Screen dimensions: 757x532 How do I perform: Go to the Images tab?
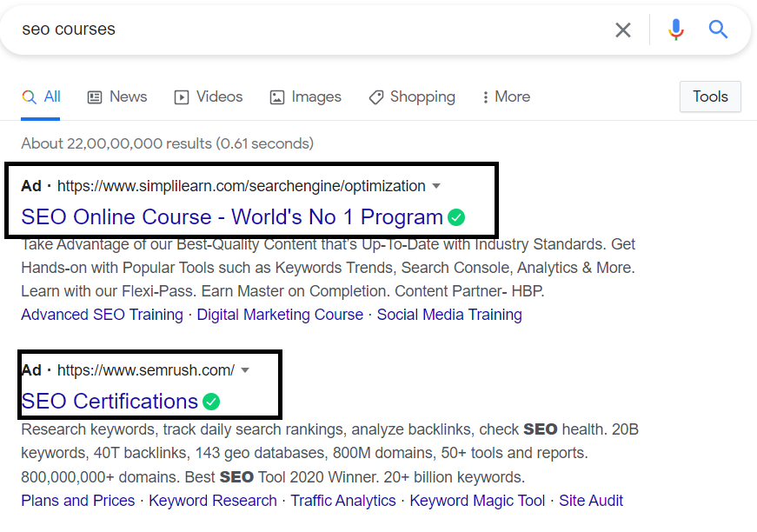[x=306, y=97]
